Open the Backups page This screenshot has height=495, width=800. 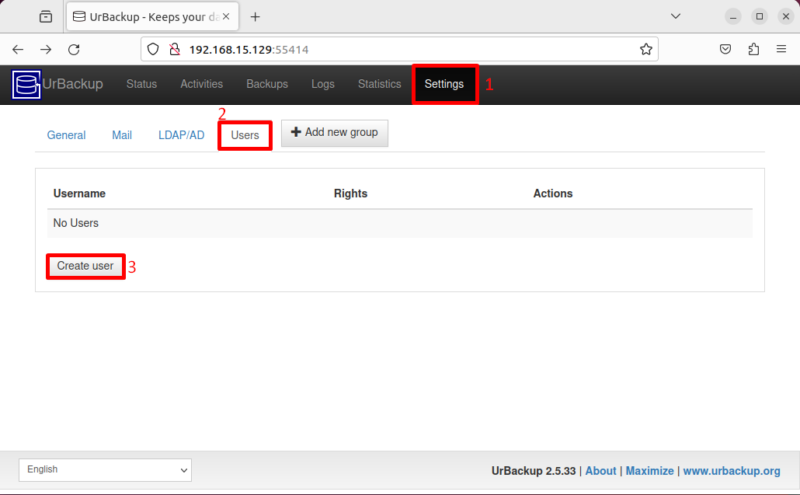[x=267, y=84]
